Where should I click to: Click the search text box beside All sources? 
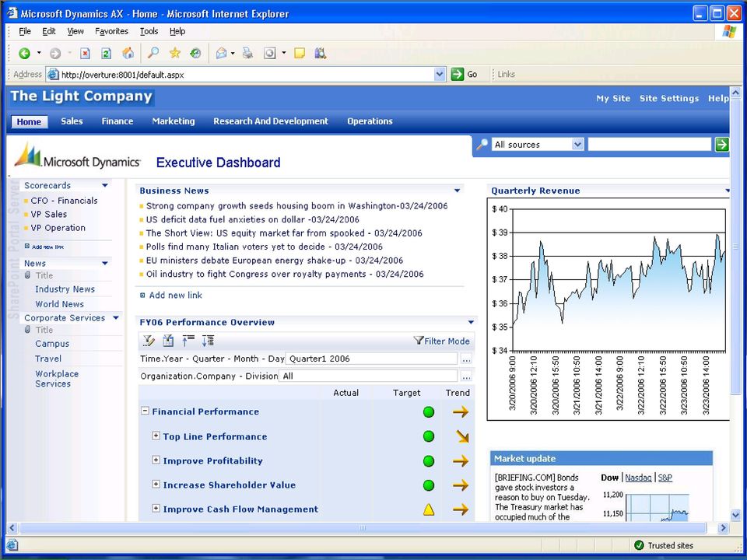tap(649, 145)
